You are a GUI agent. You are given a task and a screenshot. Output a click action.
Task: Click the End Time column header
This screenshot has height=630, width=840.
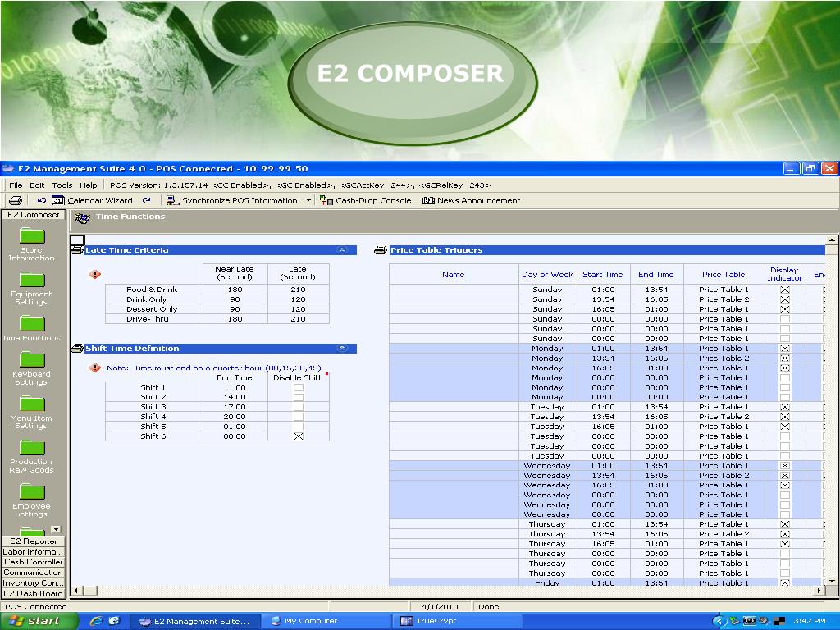point(657,274)
